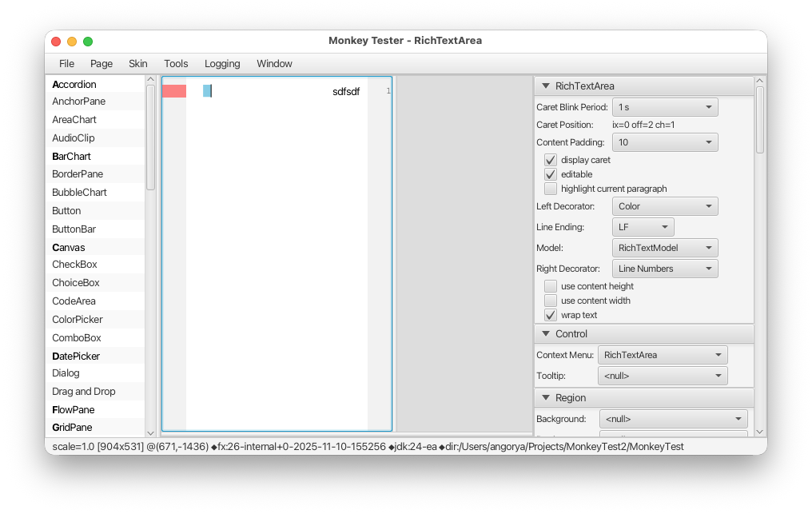Enable use content height option

(551, 286)
